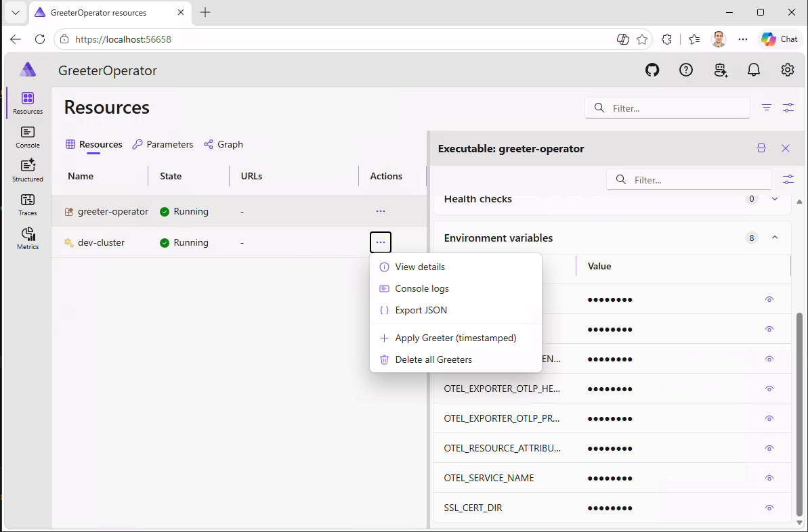Viewport: 808px width, 532px height.
Task: Open actions menu for greeter-operator row
Action: pos(381,211)
